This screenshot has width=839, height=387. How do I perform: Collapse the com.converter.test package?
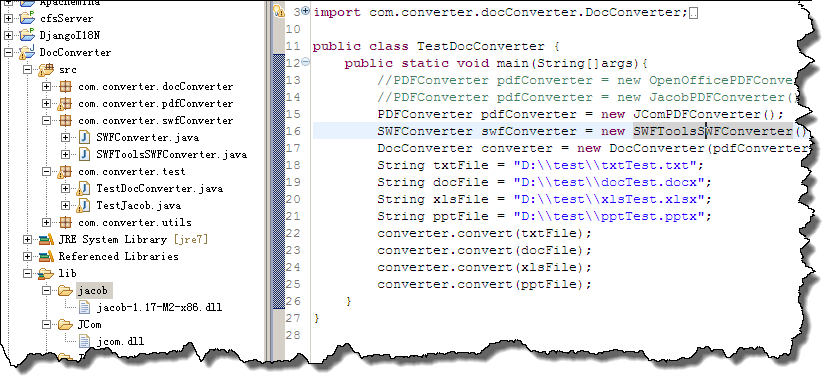[47, 172]
